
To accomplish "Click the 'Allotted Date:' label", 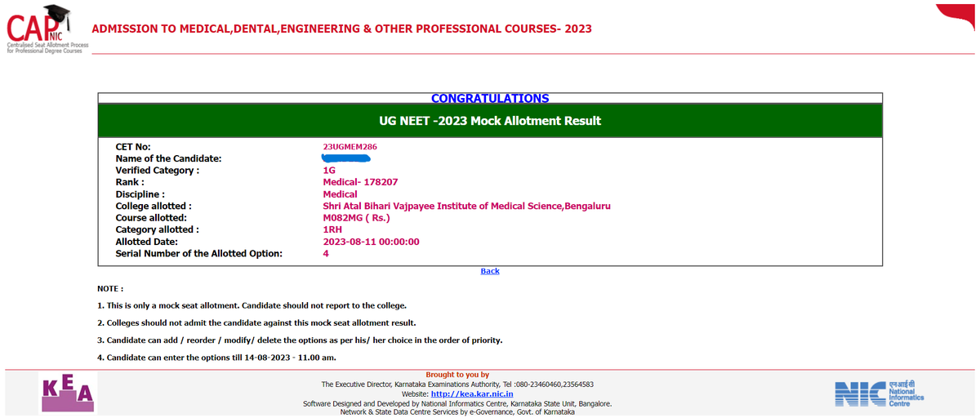I will pyautogui.click(x=147, y=242).
